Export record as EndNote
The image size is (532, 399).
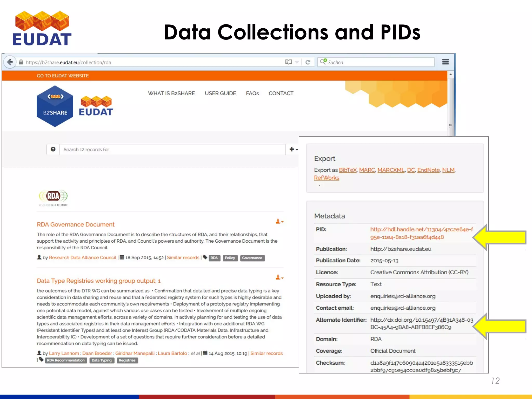point(428,170)
